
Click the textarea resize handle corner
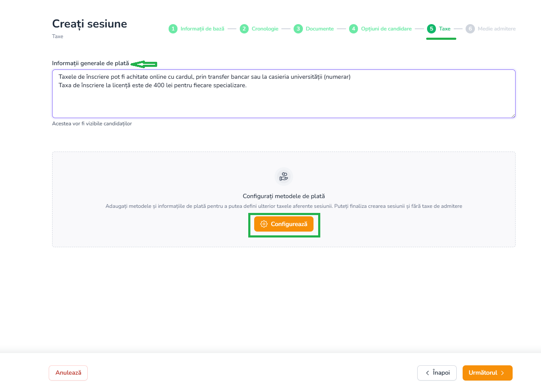click(x=513, y=116)
